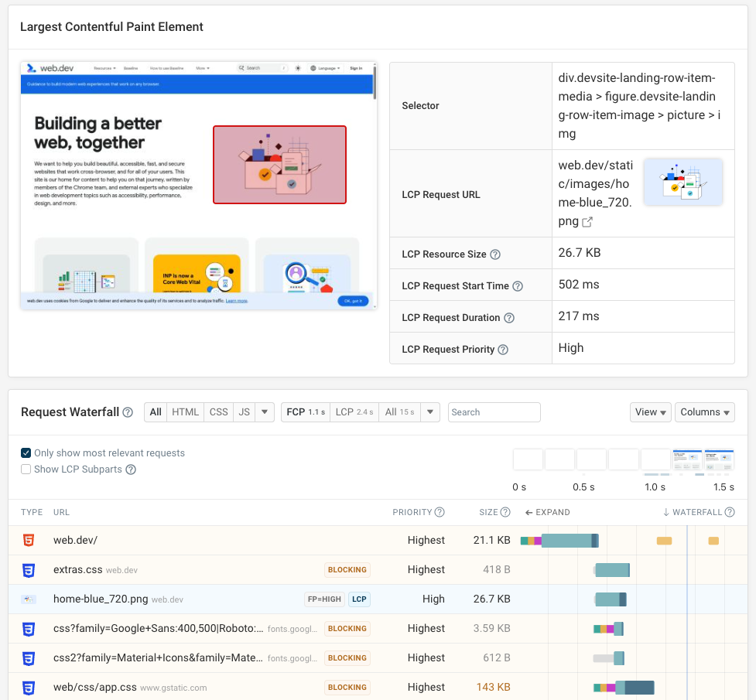Click inside the Search requests field
Screen dimensions: 756x700
[x=494, y=411]
